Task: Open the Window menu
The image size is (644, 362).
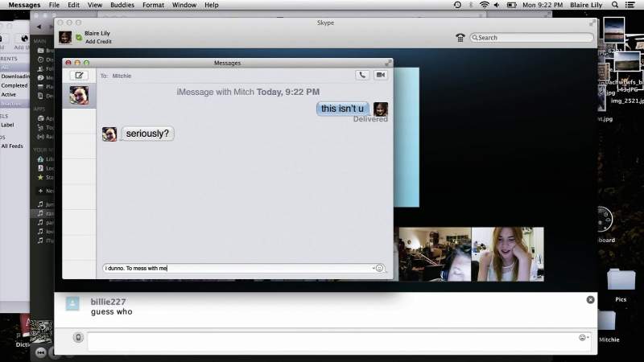Action: coord(184,5)
